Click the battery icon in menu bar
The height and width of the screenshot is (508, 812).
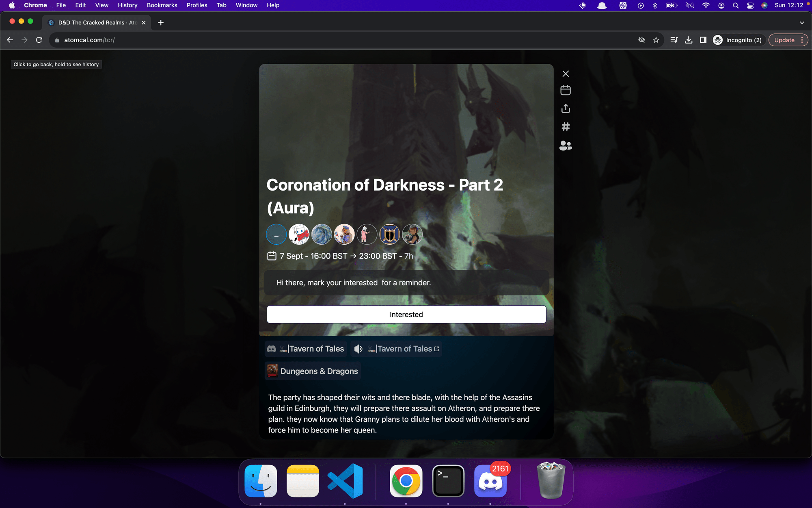(x=672, y=5)
